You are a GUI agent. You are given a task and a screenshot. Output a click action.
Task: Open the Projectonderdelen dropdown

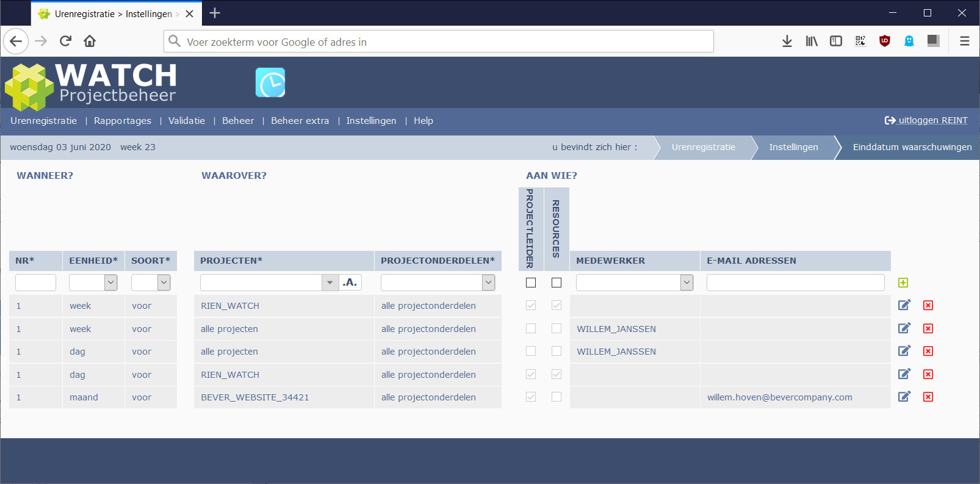[x=438, y=283]
